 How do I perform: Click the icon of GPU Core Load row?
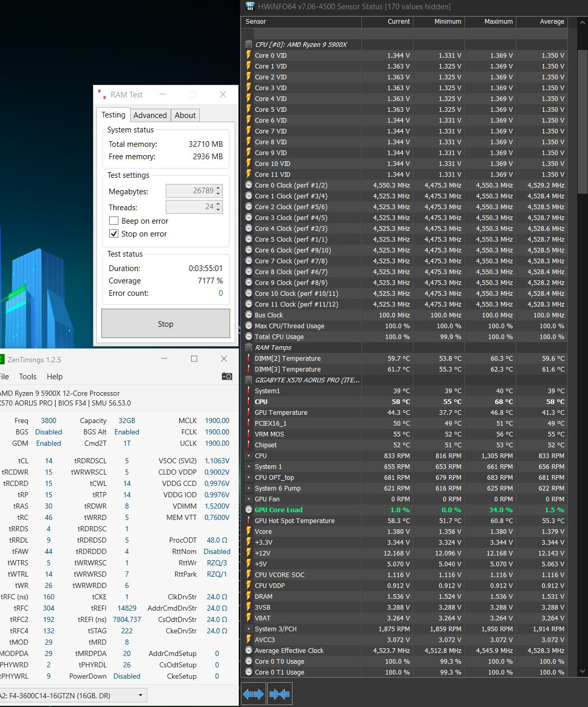(249, 510)
